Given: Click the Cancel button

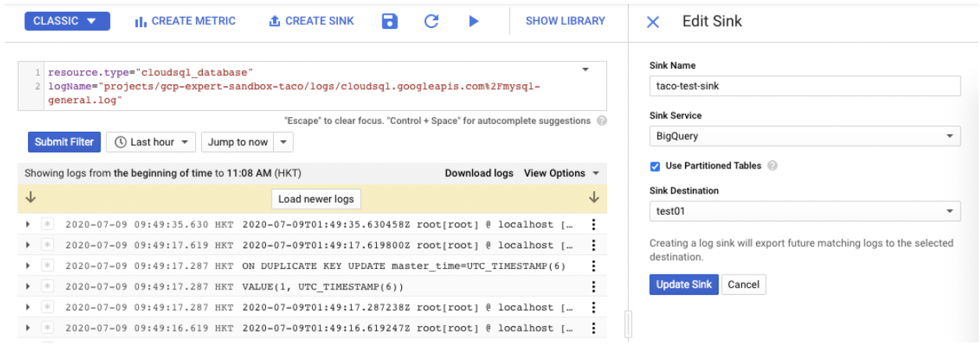Looking at the screenshot, I should pos(744,285).
